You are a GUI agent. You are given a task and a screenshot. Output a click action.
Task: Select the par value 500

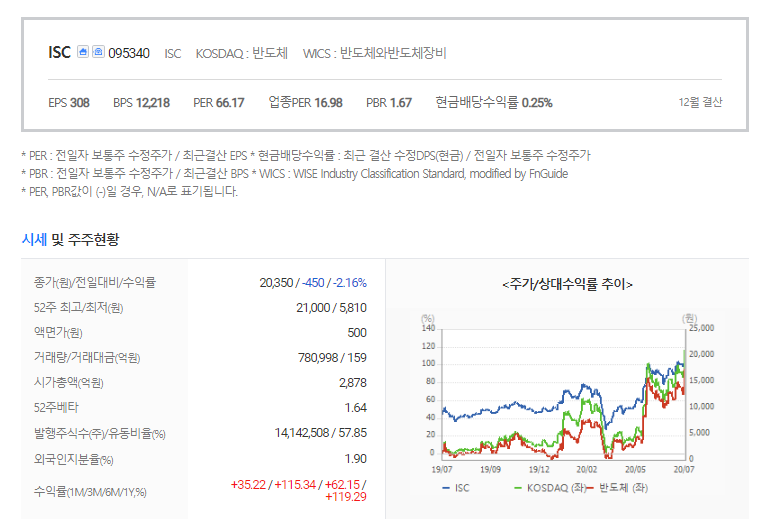coord(357,333)
